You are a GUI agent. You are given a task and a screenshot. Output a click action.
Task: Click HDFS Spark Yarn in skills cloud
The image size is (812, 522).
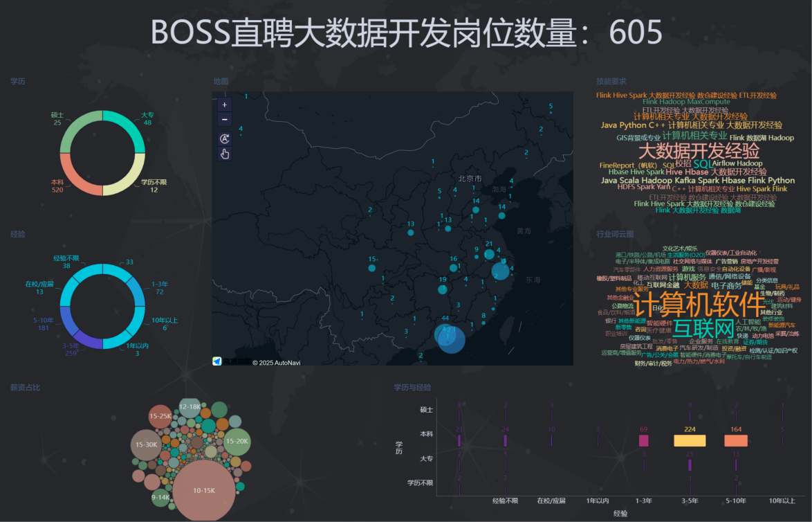[x=644, y=187]
